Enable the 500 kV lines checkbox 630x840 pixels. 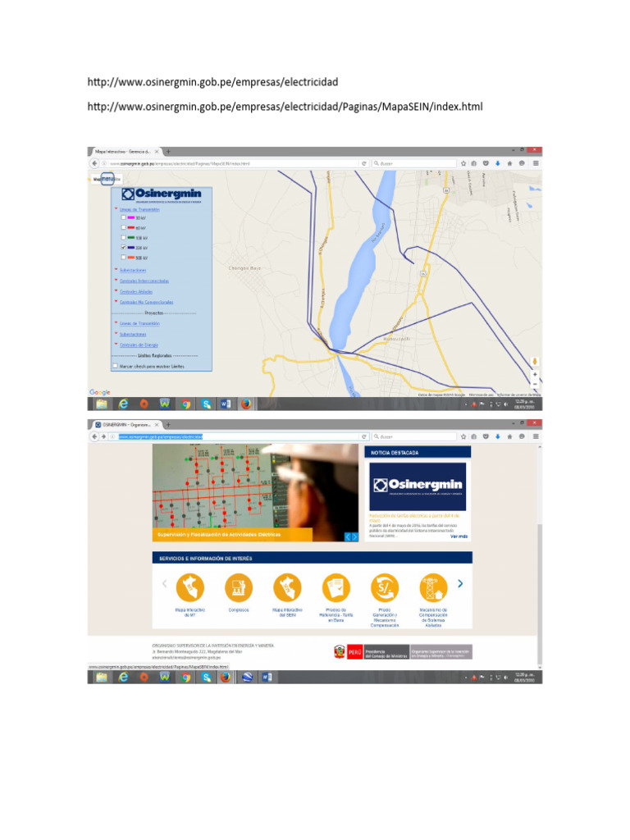tap(123, 258)
